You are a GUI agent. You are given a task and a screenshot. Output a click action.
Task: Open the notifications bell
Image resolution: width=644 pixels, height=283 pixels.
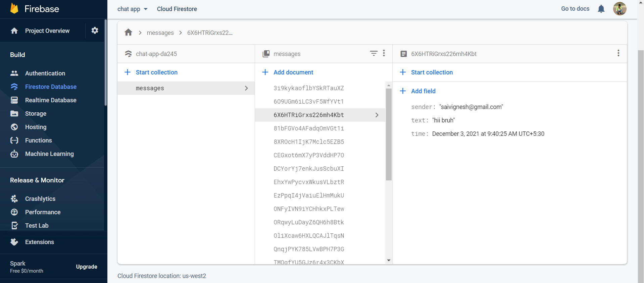(x=601, y=9)
